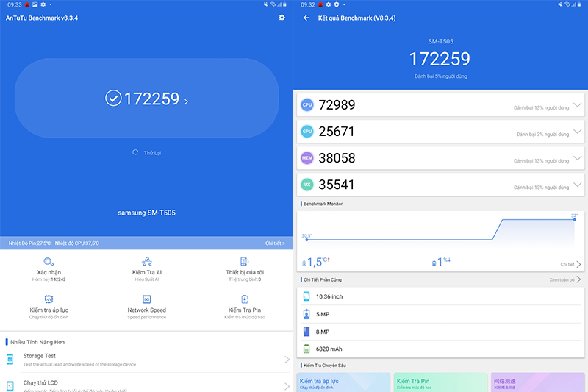Image resolution: width=588 pixels, height=392 pixels.
Task: Open the Thiết bị của tôi icon
Action: tap(245, 262)
